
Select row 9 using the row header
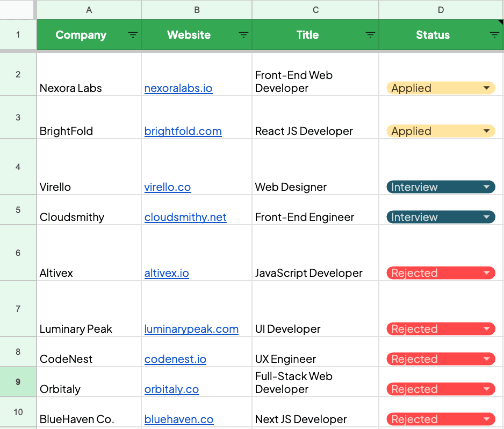[x=18, y=382]
